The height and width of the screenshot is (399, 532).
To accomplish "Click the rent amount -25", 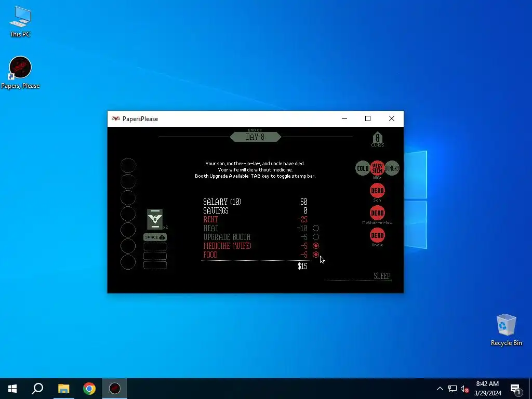I will [x=302, y=220].
